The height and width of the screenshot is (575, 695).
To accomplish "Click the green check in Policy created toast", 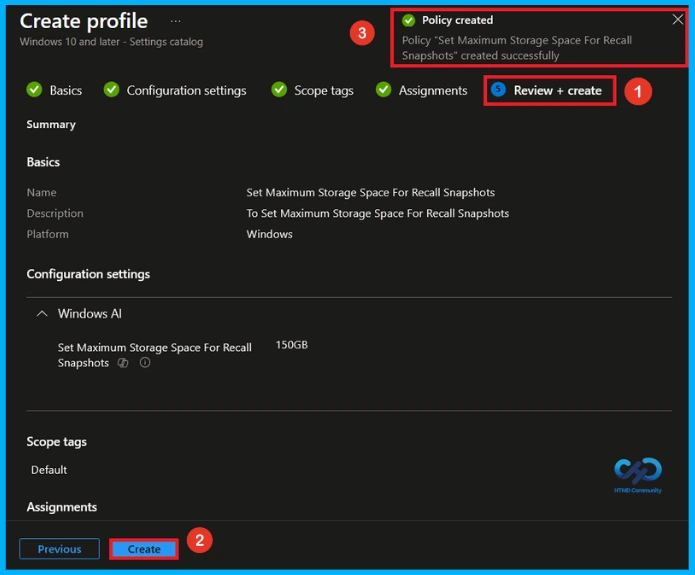I will (x=408, y=20).
